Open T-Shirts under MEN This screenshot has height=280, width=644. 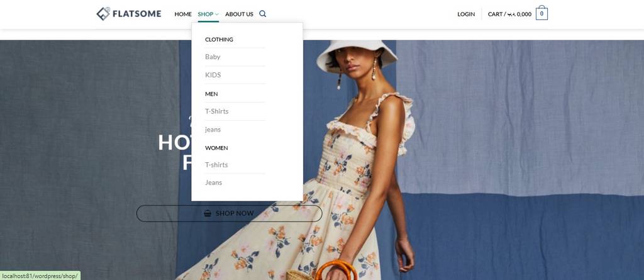click(217, 111)
